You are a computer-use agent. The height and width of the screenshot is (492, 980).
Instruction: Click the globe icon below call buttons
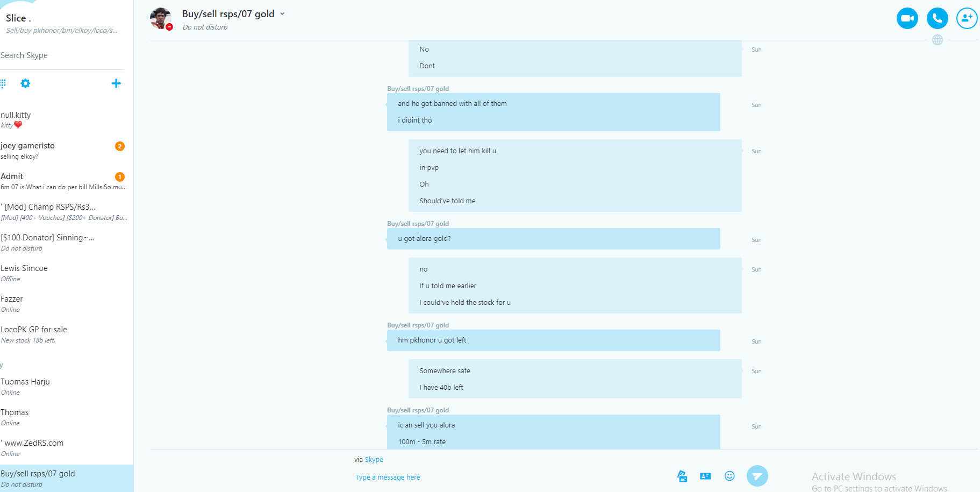point(938,40)
